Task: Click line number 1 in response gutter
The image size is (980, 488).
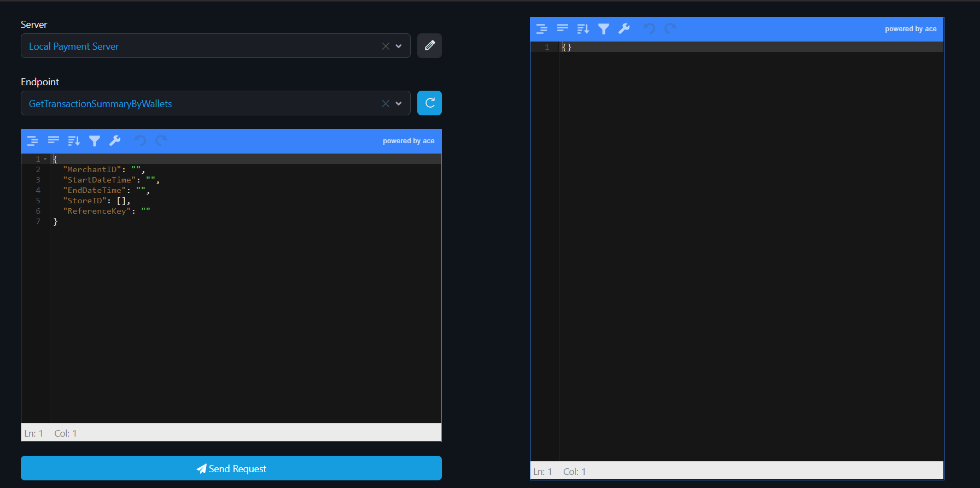Action: tap(547, 47)
